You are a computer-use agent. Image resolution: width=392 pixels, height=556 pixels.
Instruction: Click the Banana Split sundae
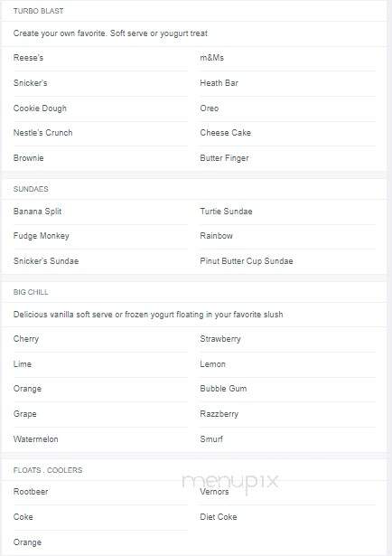click(37, 212)
